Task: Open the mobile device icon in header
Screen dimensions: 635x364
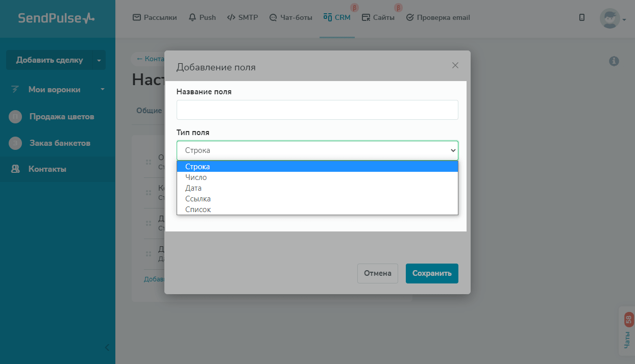Action: (581, 17)
